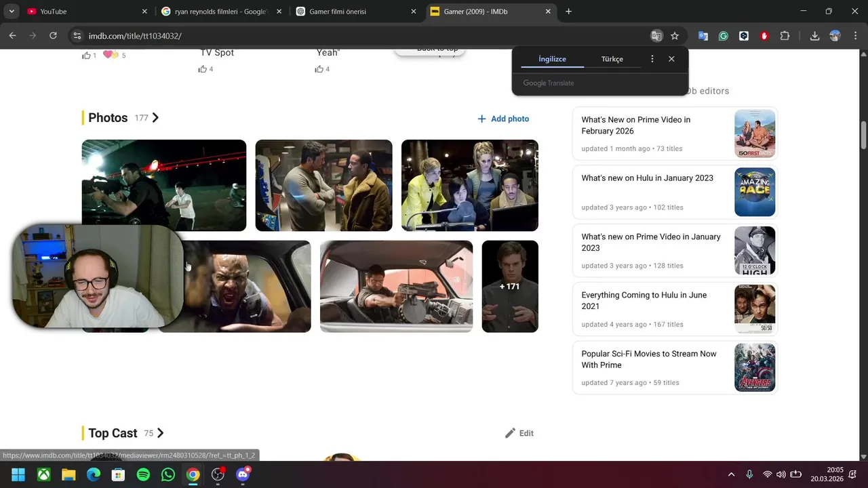Close the Gamer filmi önerisi tab
This screenshot has height=488, width=868.
pyautogui.click(x=414, y=12)
